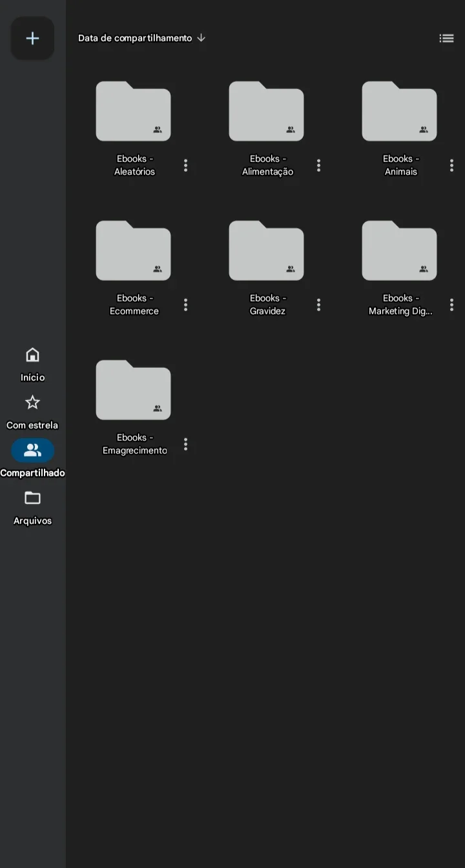Open more options for Ebooks - Aleatórios
Screen dimensions: 465x868
point(185,166)
